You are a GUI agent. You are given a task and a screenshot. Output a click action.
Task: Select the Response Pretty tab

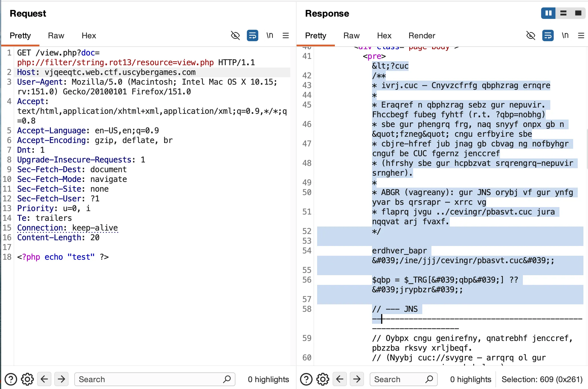[x=316, y=35]
